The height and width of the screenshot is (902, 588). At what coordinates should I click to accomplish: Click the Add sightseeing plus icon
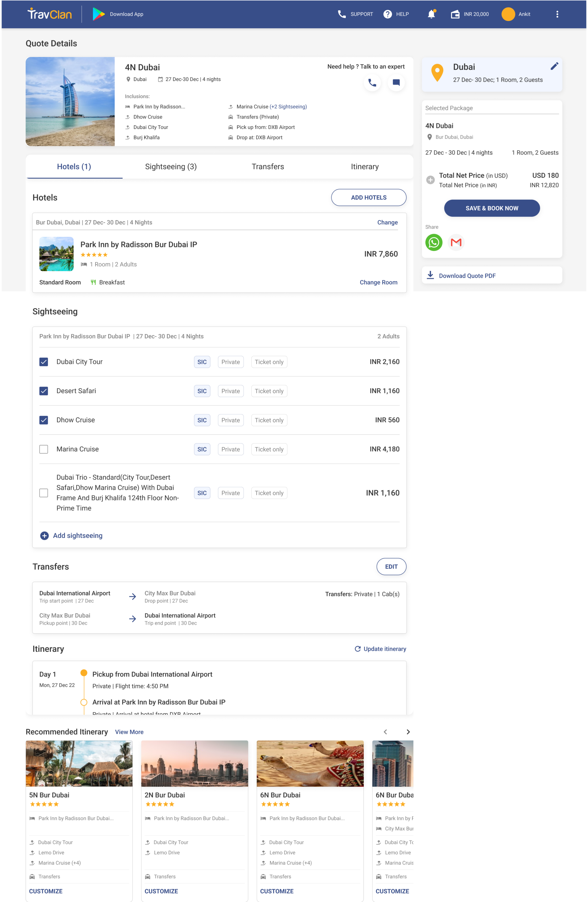pyautogui.click(x=44, y=536)
